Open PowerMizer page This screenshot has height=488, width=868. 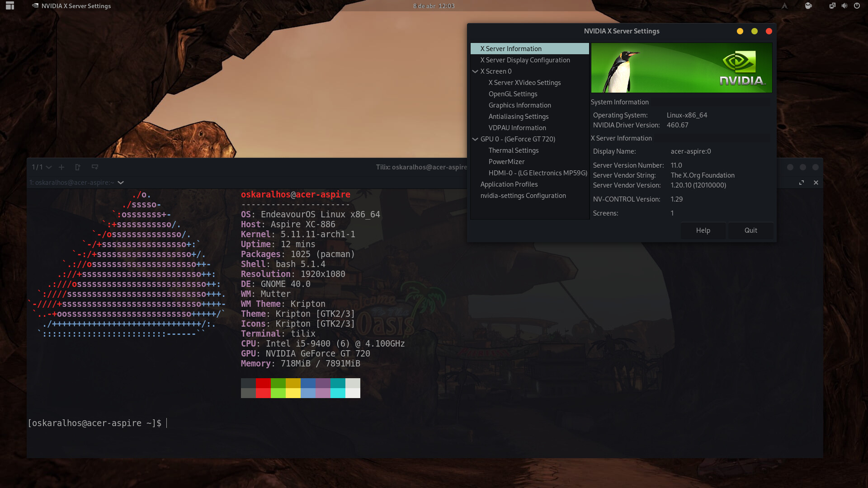tap(506, 162)
